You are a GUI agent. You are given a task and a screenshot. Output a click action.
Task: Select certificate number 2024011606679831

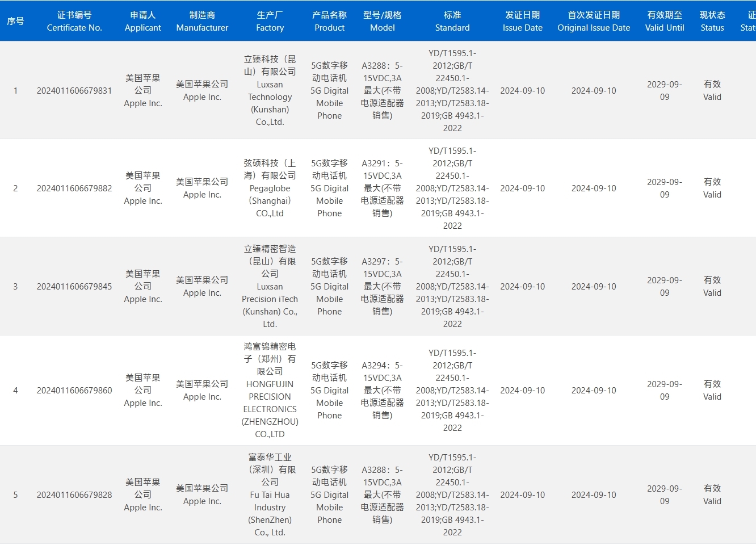pyautogui.click(x=74, y=91)
